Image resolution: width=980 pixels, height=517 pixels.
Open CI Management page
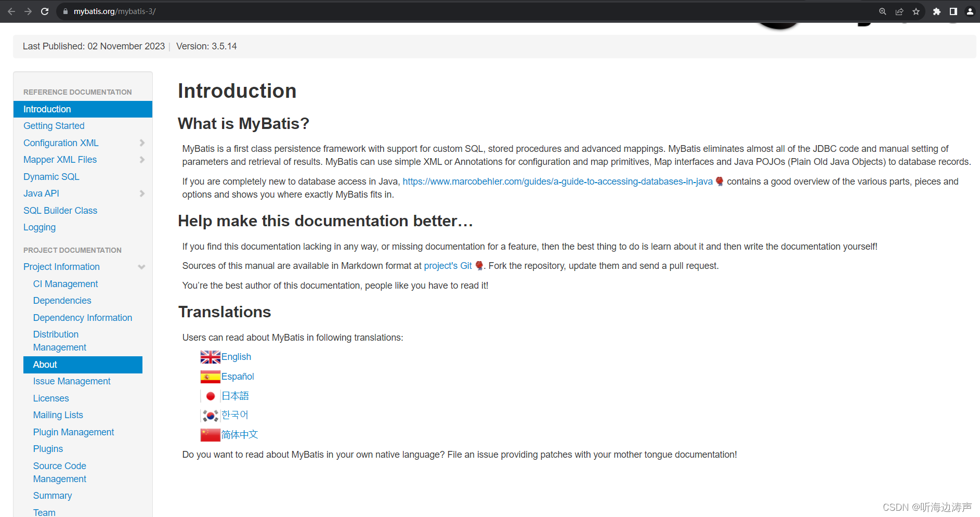coord(66,284)
